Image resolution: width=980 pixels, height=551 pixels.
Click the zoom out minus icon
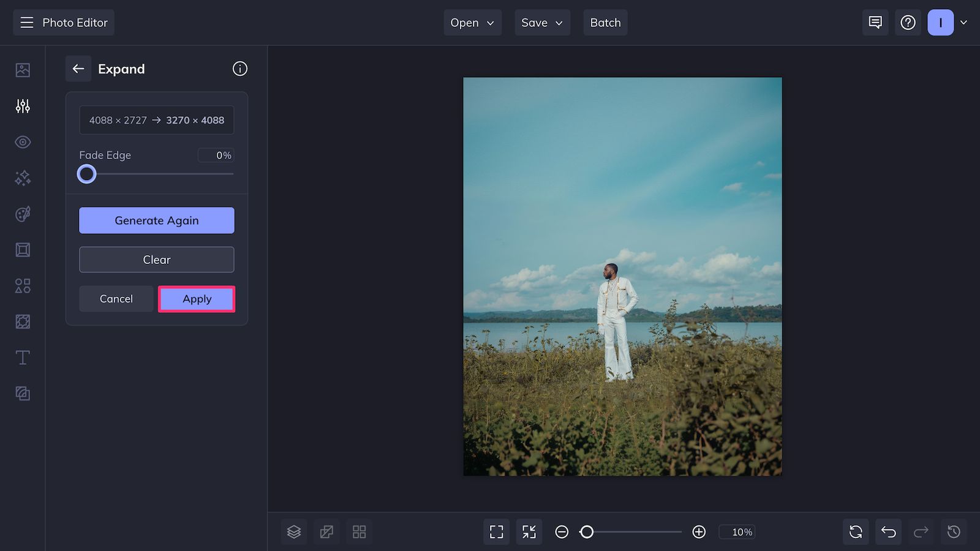point(562,532)
